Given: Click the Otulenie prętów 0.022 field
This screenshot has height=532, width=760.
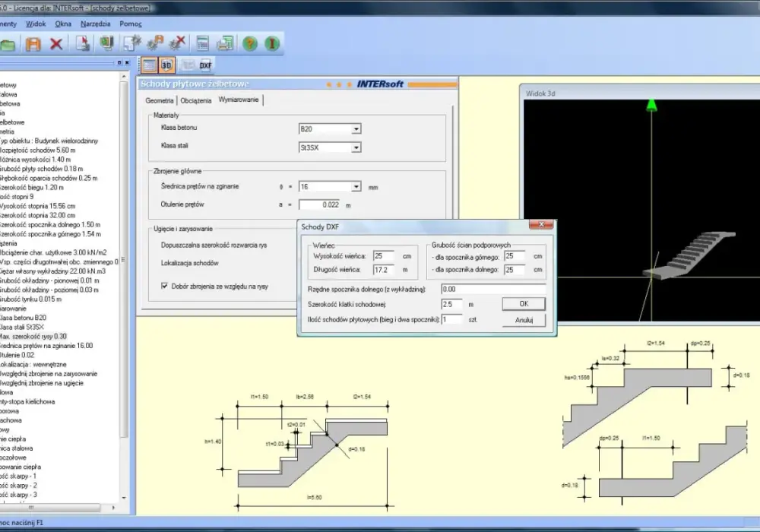Looking at the screenshot, I should click(x=319, y=205).
